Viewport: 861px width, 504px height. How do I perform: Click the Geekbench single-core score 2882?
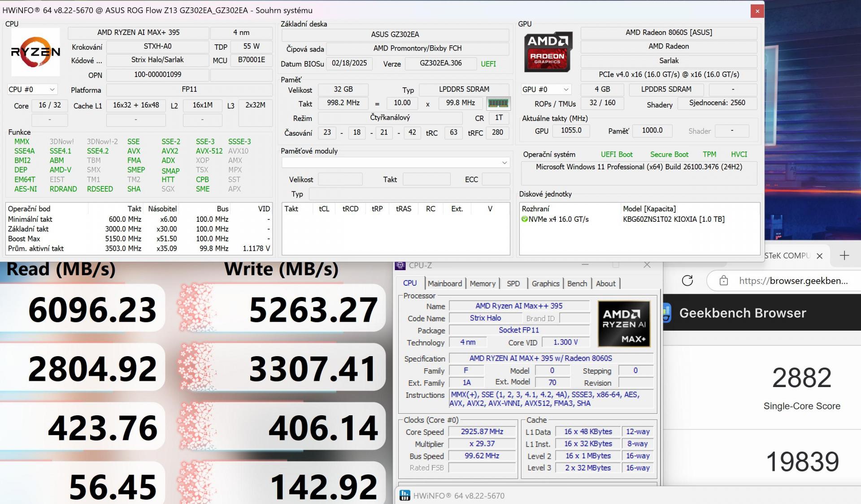click(802, 378)
